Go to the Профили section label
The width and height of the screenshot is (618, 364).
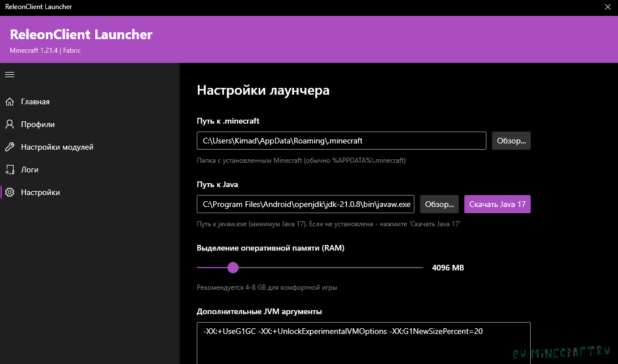pos(38,124)
